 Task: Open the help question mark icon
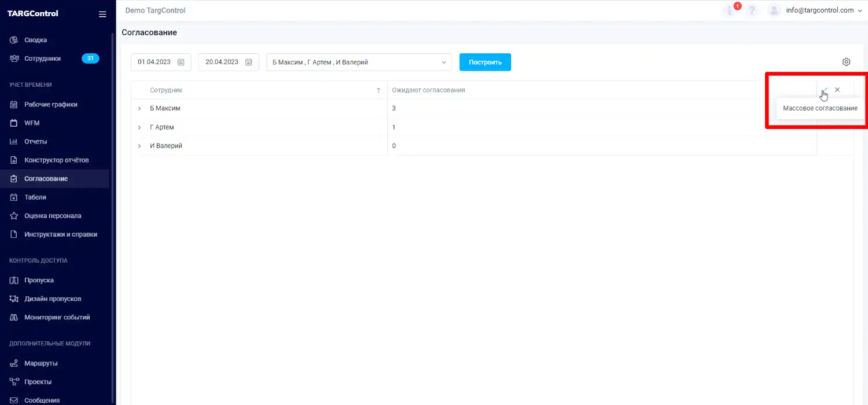[x=752, y=10]
